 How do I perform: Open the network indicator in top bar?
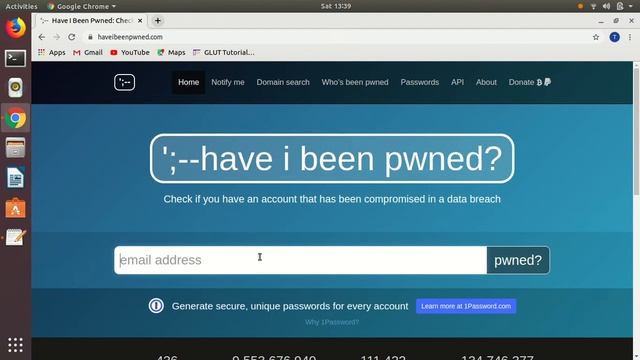pyautogui.click(x=593, y=6)
